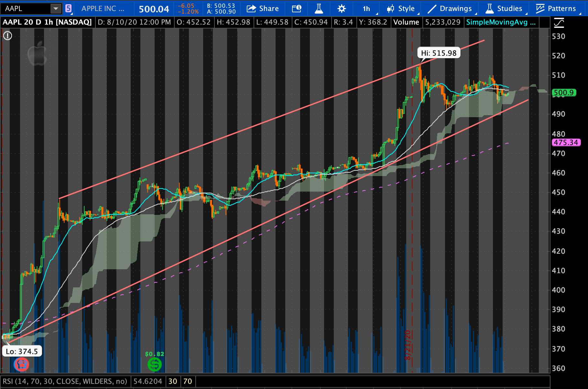Screen dimensions: 588x389
Task: Open the Drawings menu
Action: pyautogui.click(x=450, y=9)
